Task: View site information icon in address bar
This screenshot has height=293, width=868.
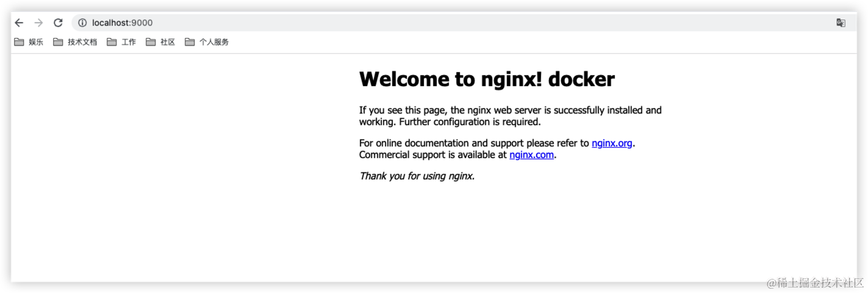Action: [x=82, y=23]
